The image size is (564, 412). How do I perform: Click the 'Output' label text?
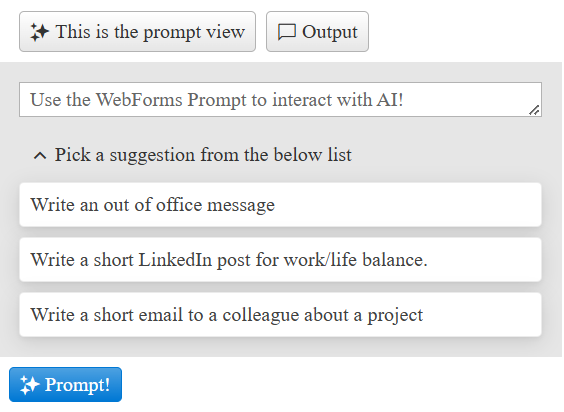click(x=330, y=32)
